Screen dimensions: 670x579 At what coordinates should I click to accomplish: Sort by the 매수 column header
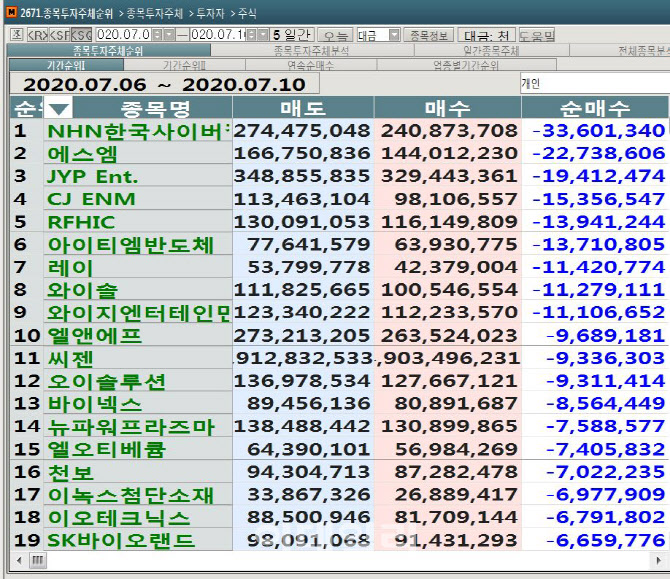[447, 108]
